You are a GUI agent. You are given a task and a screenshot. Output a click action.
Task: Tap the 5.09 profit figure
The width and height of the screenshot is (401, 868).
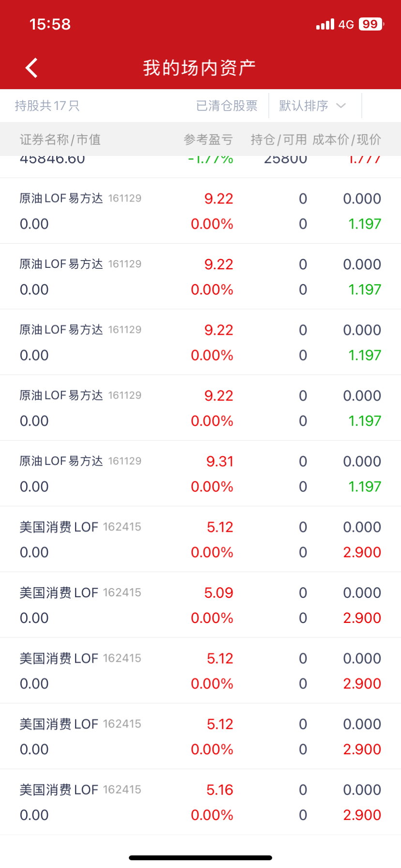218,593
